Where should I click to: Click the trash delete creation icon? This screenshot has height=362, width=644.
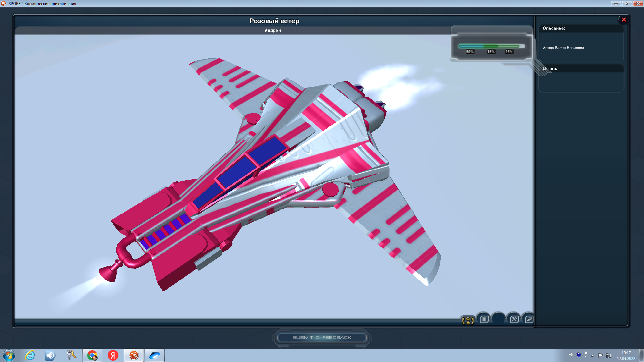click(x=484, y=319)
